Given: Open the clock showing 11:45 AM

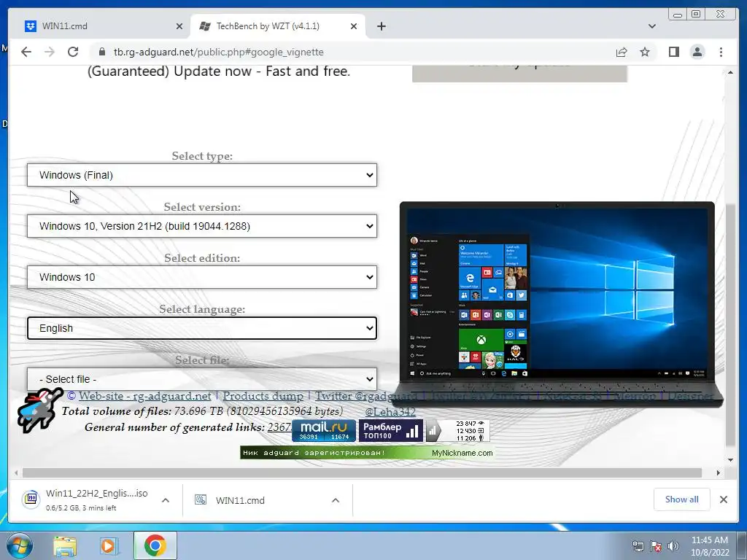Looking at the screenshot, I should tap(710, 546).
